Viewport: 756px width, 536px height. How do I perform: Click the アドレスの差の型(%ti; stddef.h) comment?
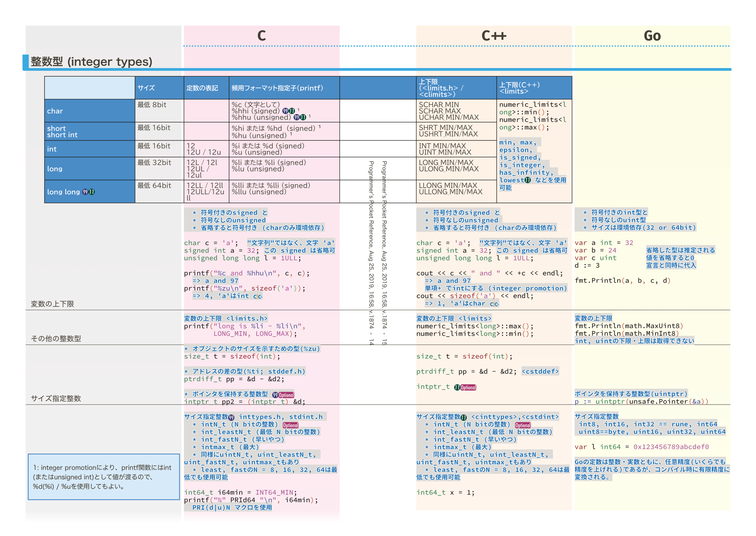tap(245, 371)
